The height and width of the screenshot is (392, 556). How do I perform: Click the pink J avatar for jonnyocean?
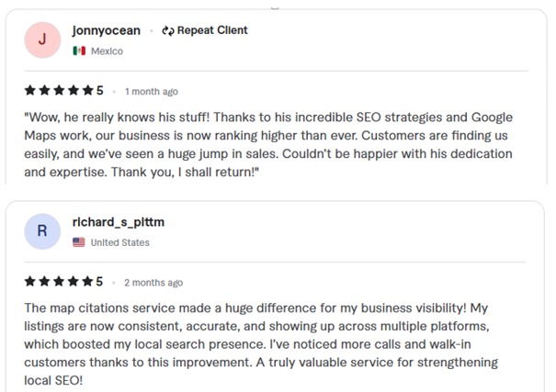(41, 40)
